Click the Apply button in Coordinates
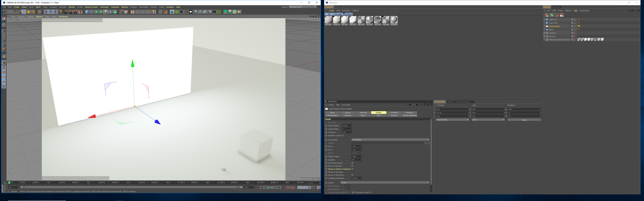 tap(524, 120)
